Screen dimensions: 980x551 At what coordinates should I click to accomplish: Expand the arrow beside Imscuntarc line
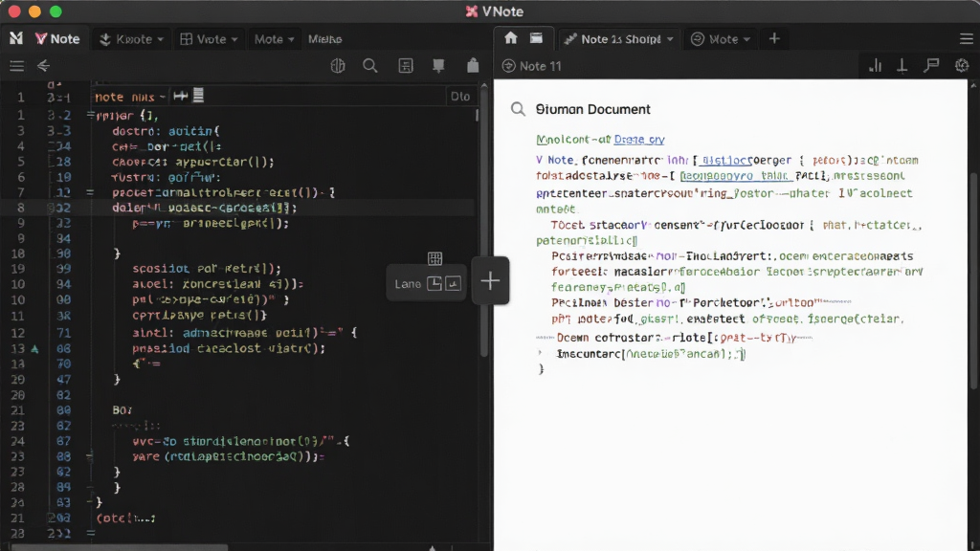[x=541, y=353]
